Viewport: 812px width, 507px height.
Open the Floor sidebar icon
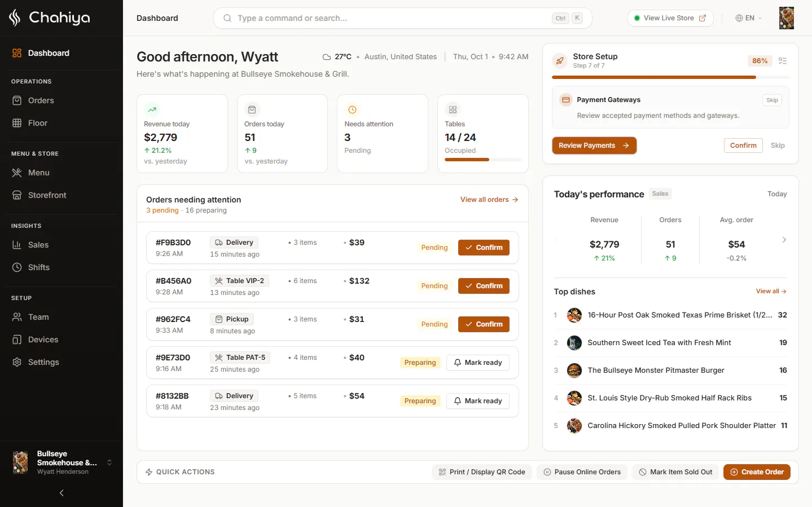point(17,123)
